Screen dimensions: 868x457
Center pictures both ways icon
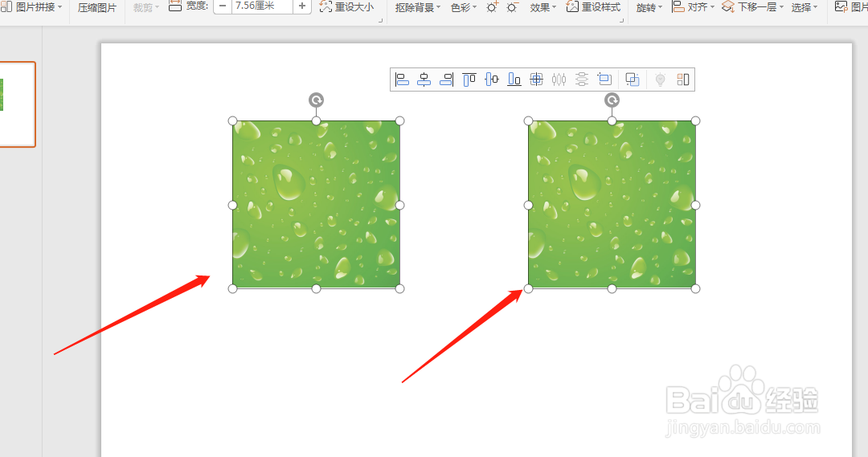[536, 80]
